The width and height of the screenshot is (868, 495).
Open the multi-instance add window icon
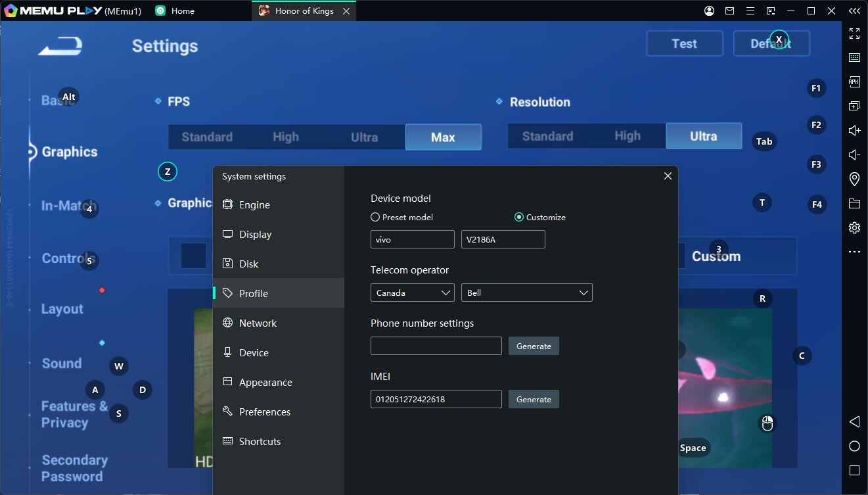pyautogui.click(x=854, y=106)
